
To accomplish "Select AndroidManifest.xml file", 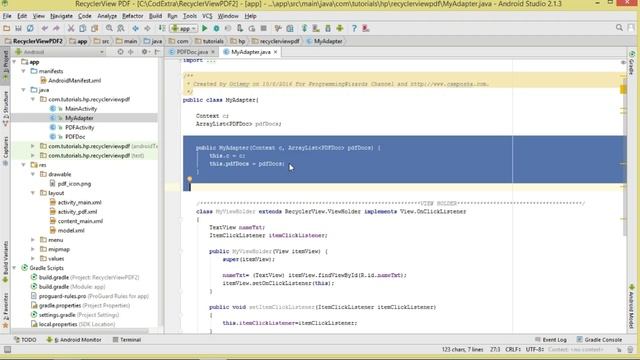I will (x=74, y=80).
